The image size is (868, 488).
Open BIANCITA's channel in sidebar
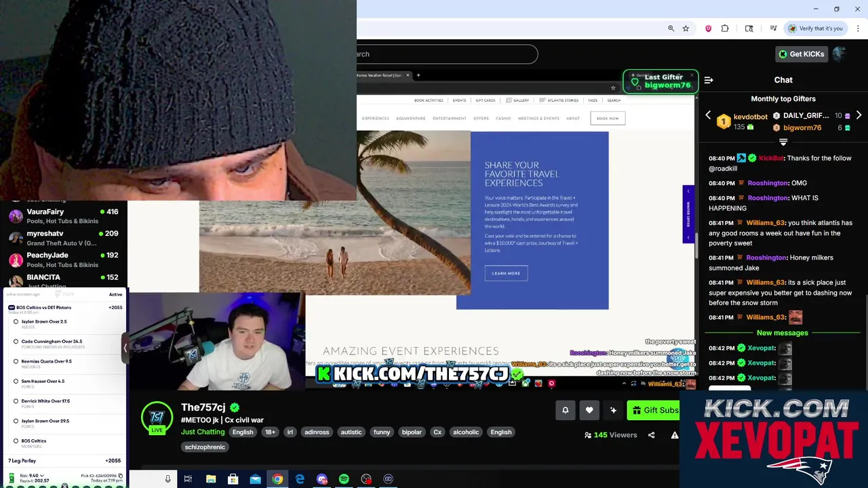coord(63,281)
